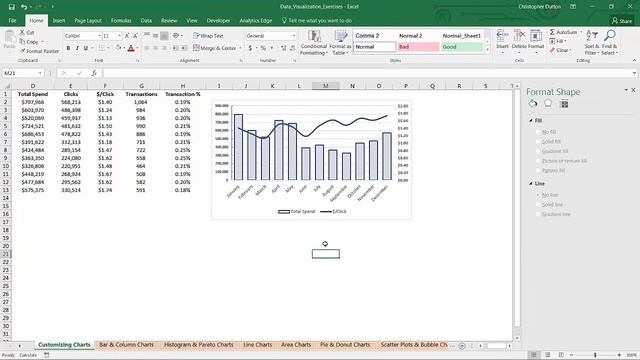Select the Pattern fill radio option

pyautogui.click(x=538, y=170)
